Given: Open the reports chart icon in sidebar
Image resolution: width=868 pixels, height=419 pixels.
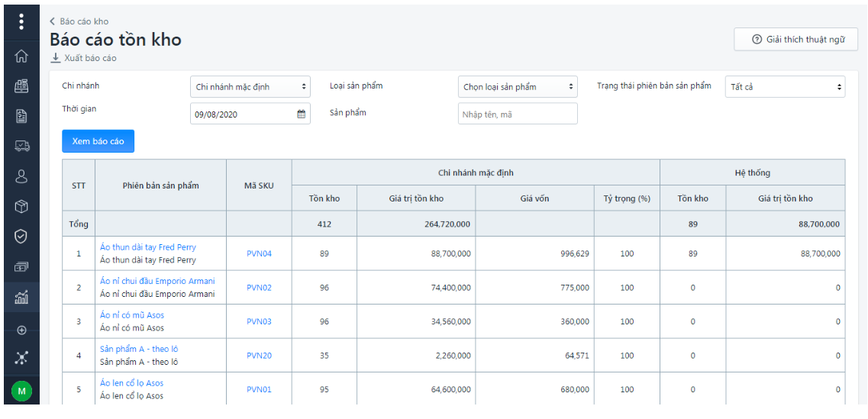Looking at the screenshot, I should pos(21,298).
